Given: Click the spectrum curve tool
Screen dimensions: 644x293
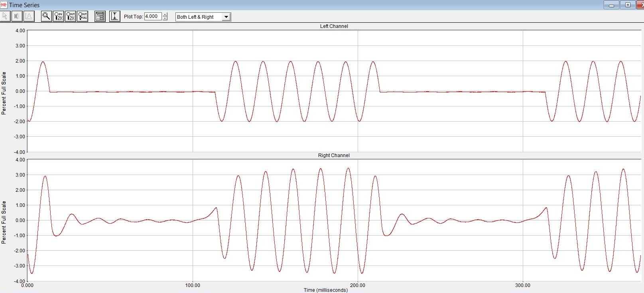Looking at the screenshot, I should (29, 16).
